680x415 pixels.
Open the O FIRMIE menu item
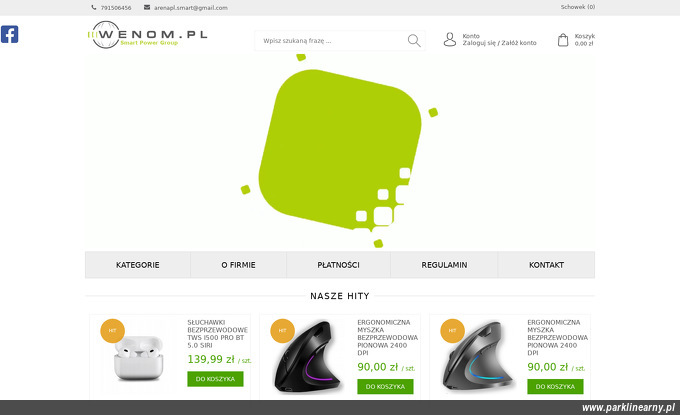coord(238,265)
